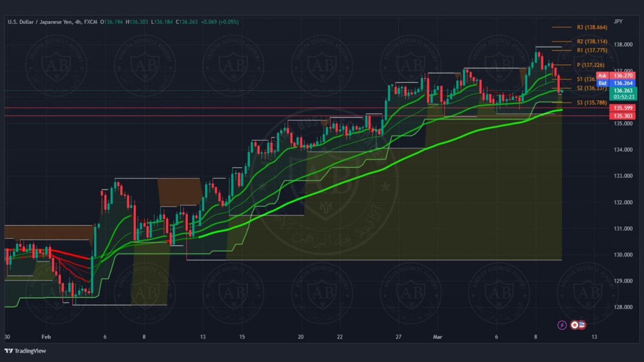
Task: Click the low value L136.184
Action: click(162, 22)
